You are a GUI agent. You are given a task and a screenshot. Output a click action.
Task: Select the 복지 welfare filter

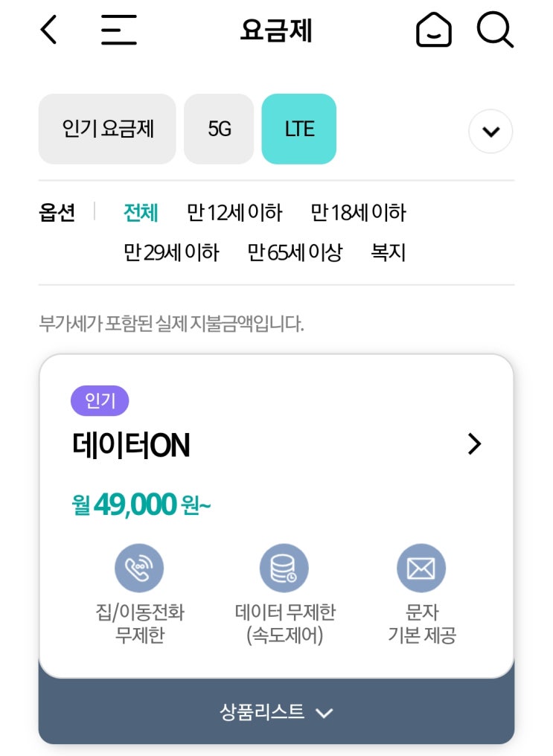point(388,252)
